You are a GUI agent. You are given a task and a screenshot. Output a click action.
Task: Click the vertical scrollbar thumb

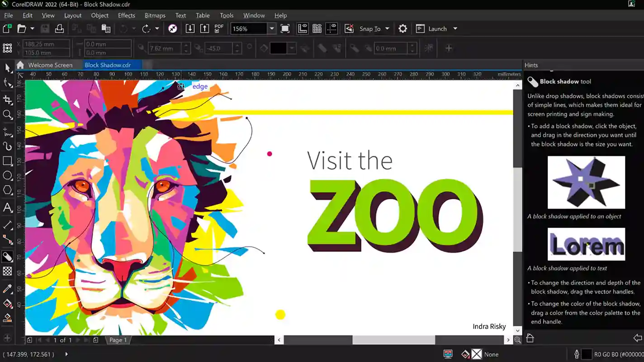pyautogui.click(x=517, y=209)
